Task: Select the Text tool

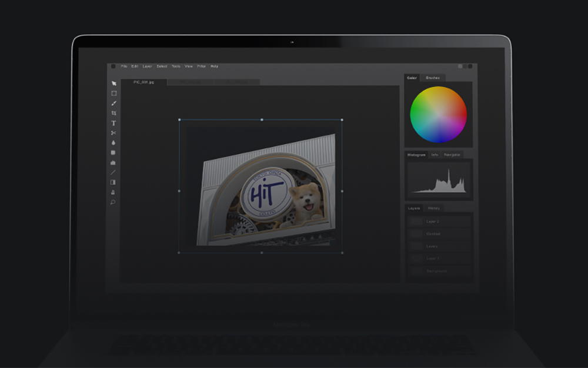Action: (113, 123)
